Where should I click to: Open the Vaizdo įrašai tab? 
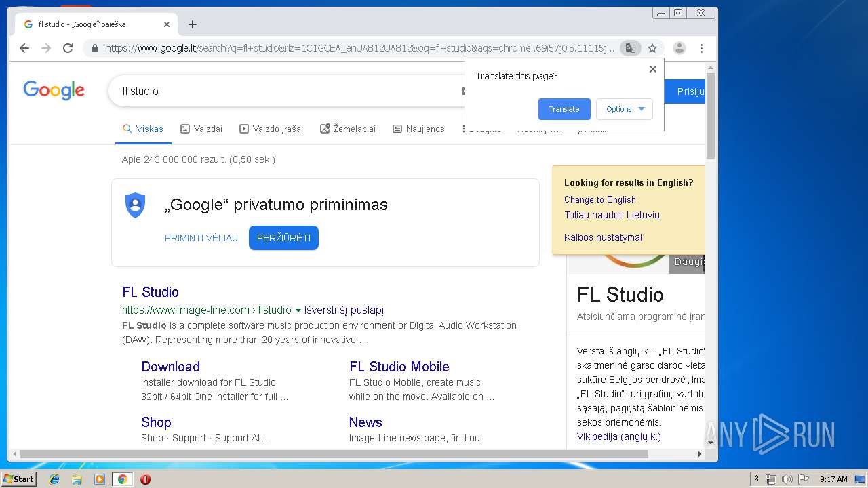click(x=271, y=129)
